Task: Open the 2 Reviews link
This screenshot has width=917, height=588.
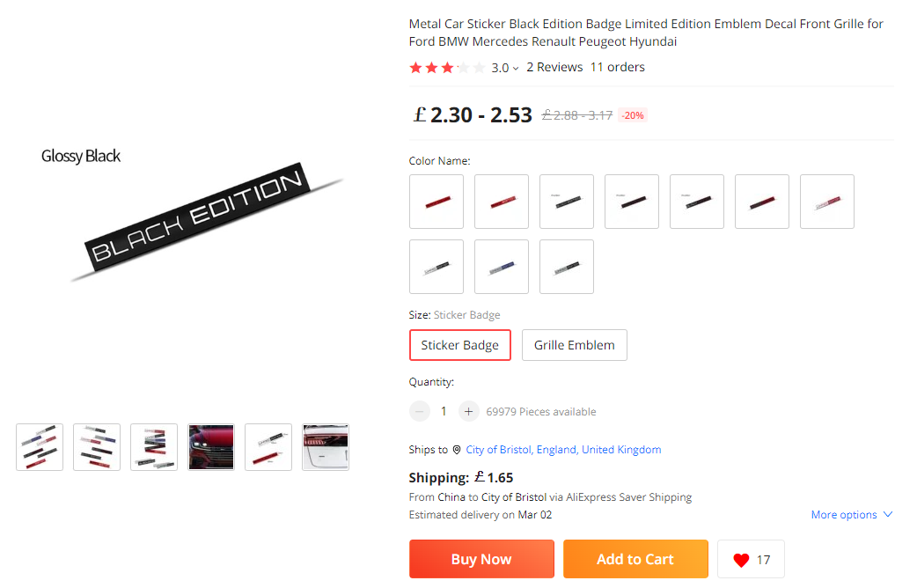Action: [554, 67]
